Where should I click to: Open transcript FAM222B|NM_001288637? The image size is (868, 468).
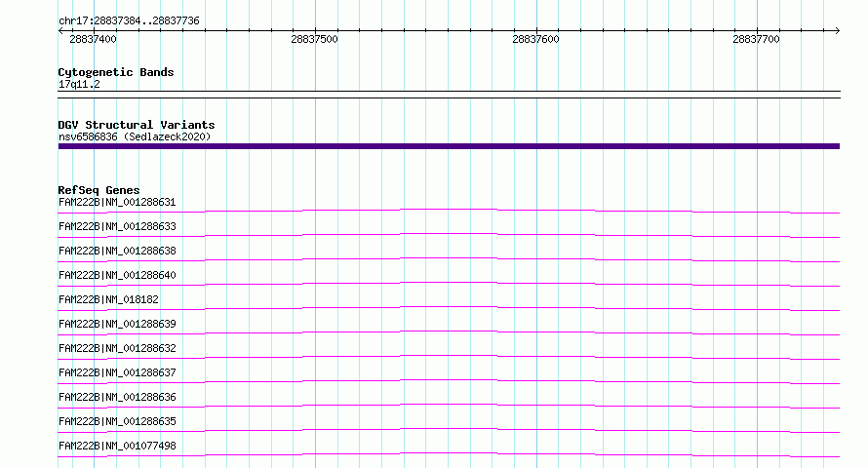pyautogui.click(x=117, y=372)
